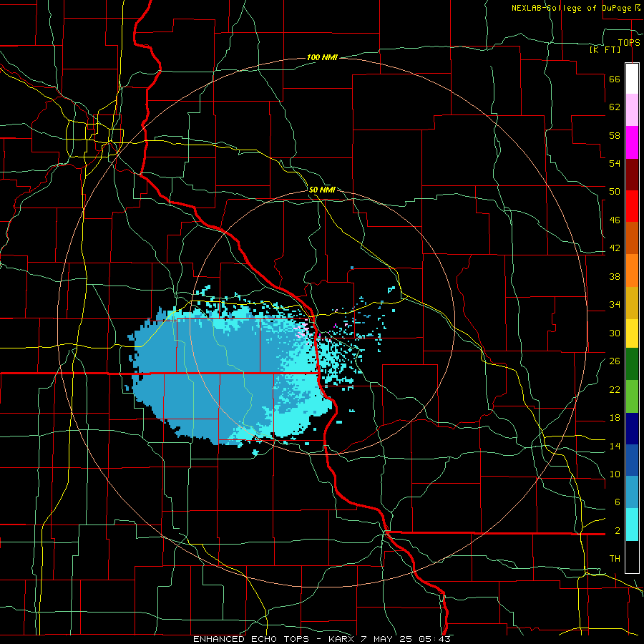Select the medium blue legend swatch

632,460
